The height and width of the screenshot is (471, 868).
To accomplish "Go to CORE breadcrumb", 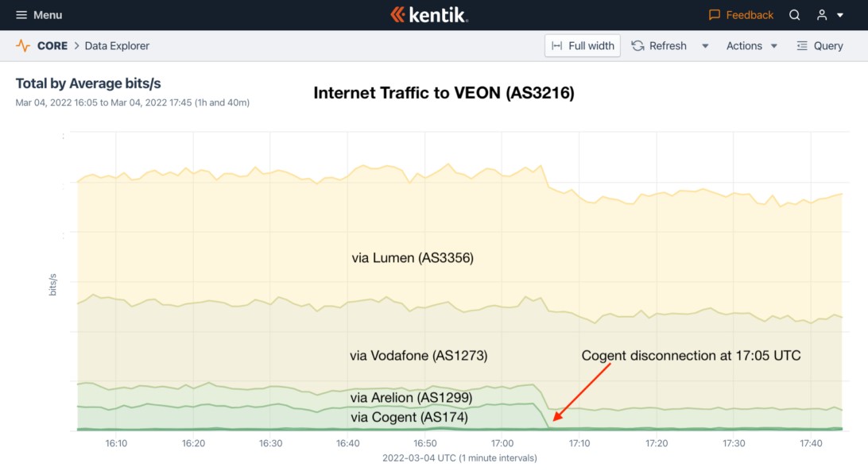I will coord(52,46).
